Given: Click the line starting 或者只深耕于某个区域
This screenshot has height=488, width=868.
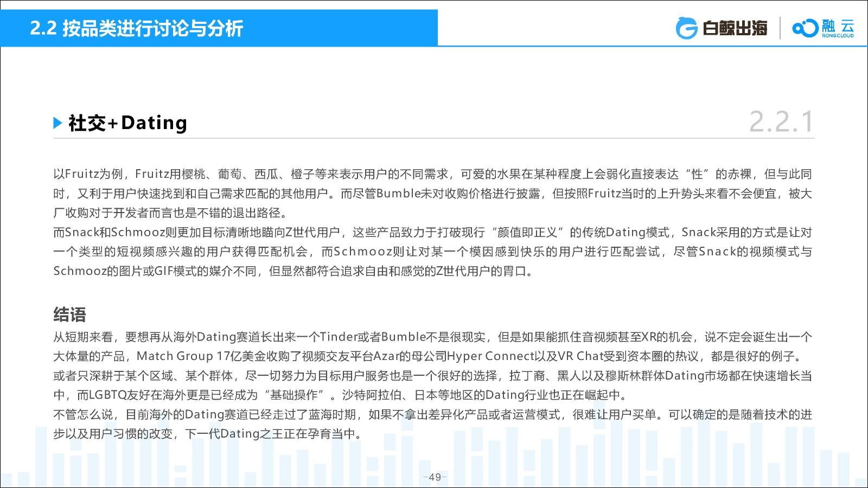Looking at the screenshot, I should 432,376.
